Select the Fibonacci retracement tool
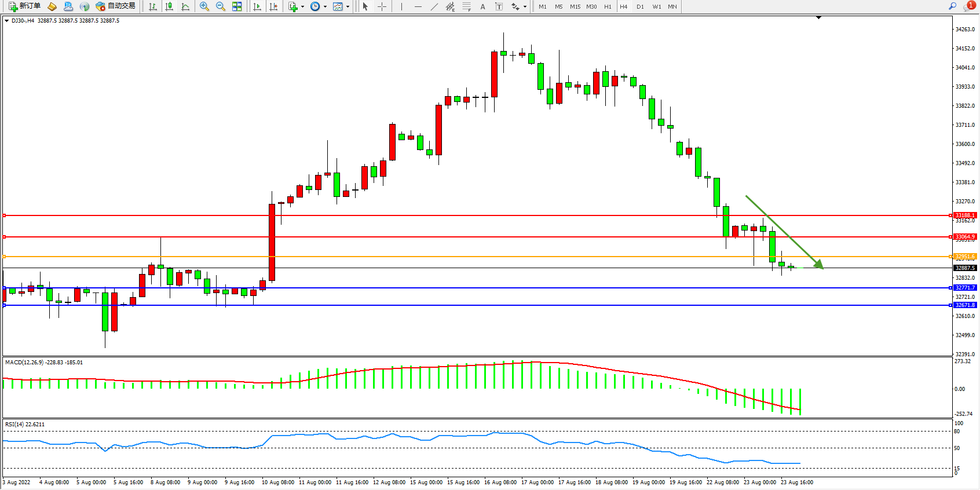This screenshot has height=490, width=980. coord(467,6)
